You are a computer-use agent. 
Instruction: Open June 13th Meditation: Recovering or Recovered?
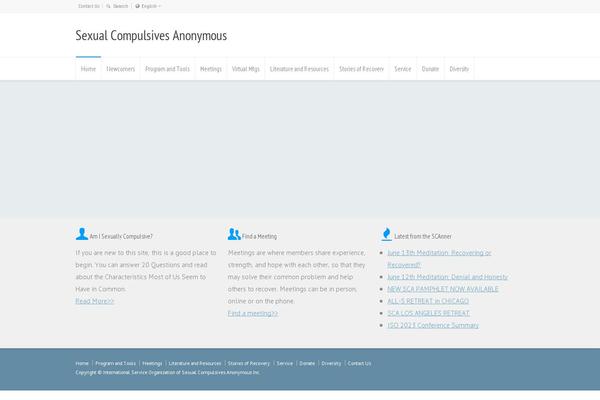439,259
